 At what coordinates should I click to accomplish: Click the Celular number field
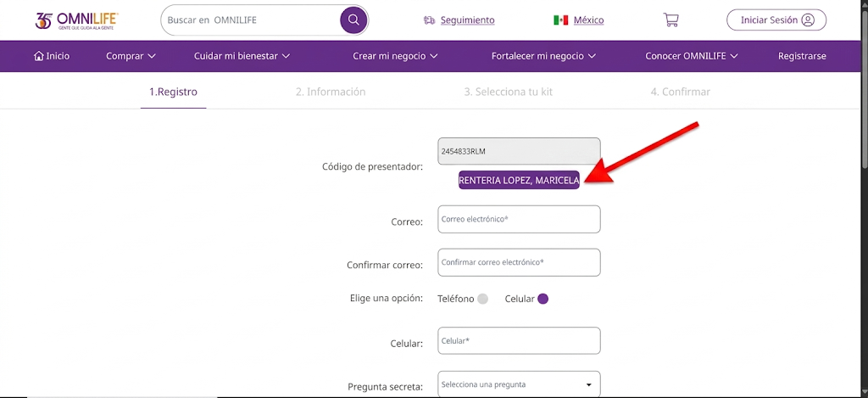coord(519,341)
